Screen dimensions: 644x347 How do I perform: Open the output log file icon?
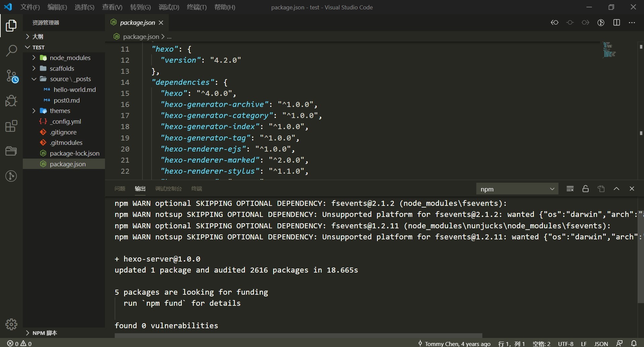pyautogui.click(x=601, y=189)
